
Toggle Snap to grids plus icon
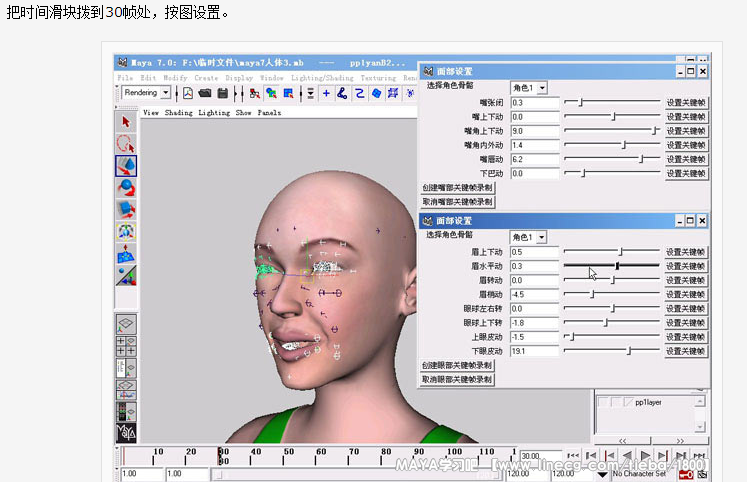pos(326,93)
